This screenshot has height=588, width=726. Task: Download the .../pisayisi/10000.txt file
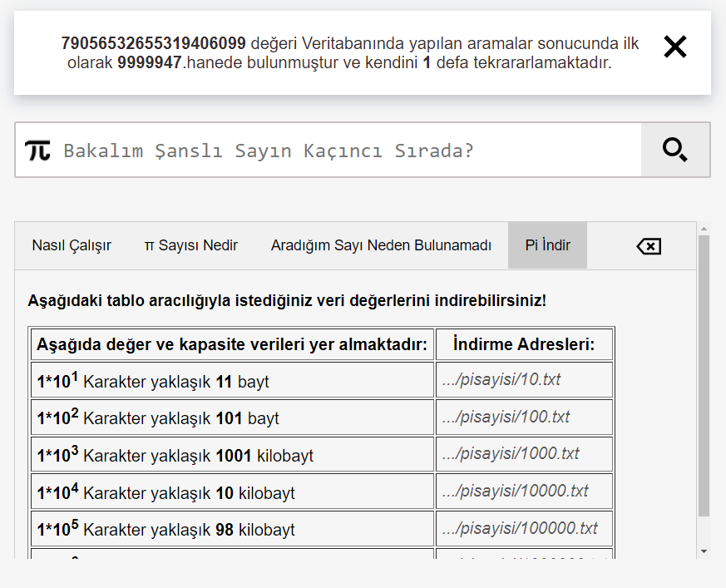tap(516, 491)
